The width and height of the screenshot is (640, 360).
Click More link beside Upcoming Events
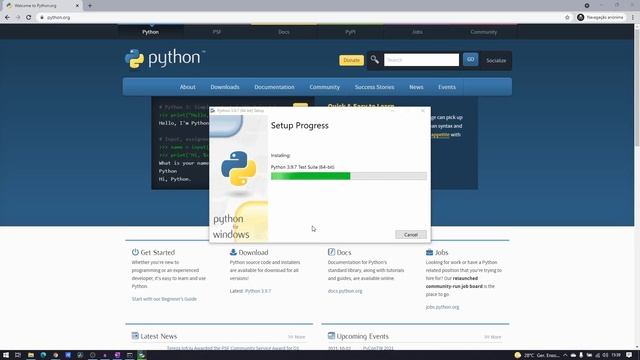[x=493, y=337]
